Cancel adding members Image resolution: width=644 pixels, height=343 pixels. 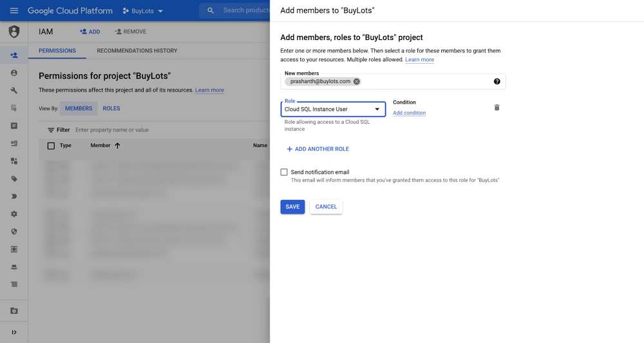click(x=326, y=207)
